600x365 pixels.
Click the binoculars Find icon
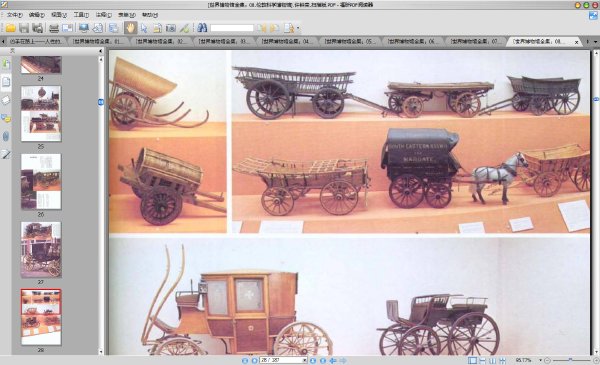point(202,28)
